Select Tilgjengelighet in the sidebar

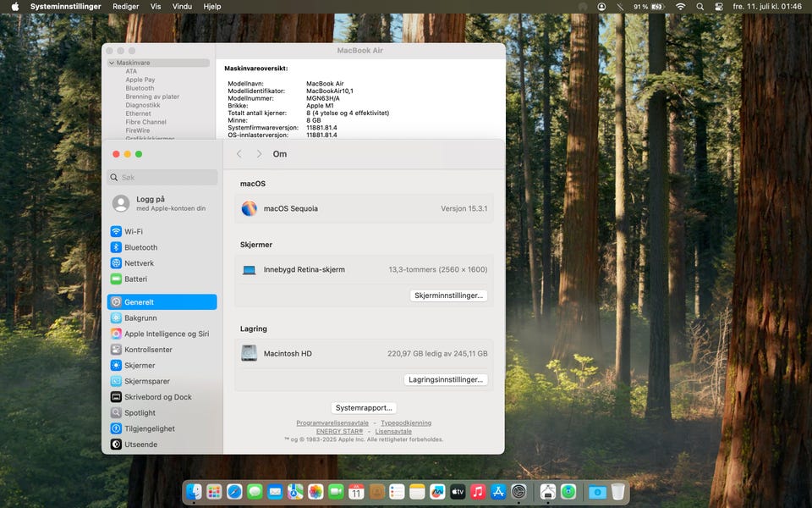tap(150, 428)
